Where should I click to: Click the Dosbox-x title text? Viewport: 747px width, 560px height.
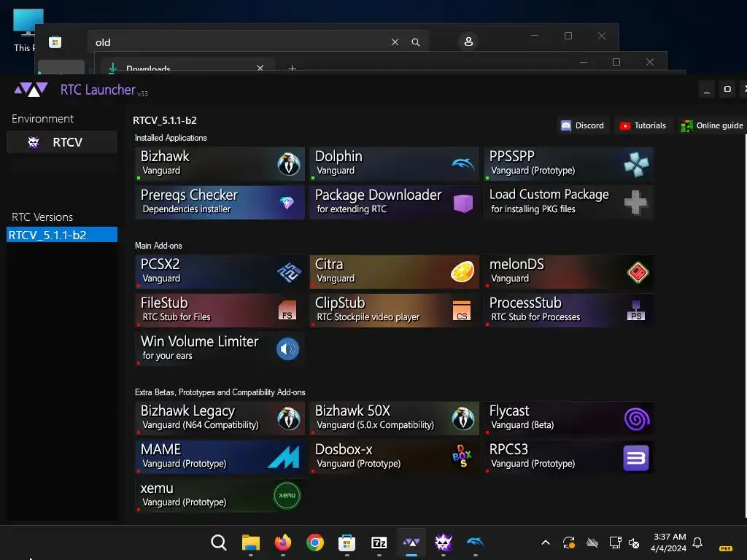[344, 449]
